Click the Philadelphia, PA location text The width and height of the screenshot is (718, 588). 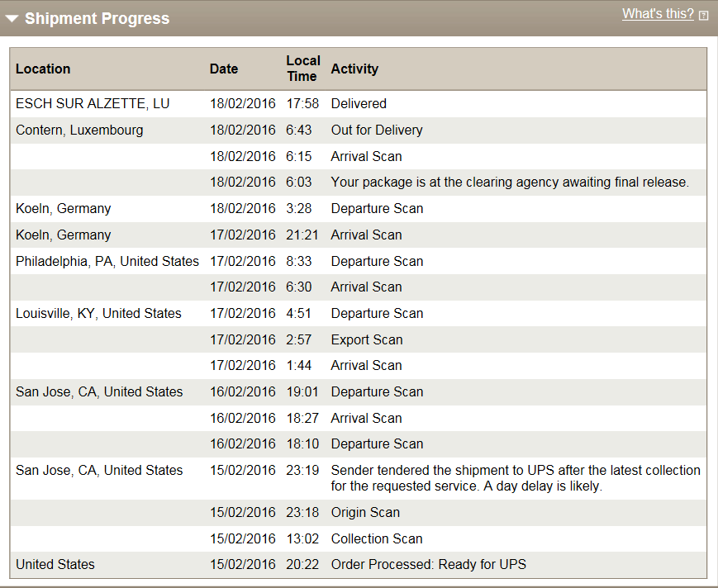pos(107,261)
